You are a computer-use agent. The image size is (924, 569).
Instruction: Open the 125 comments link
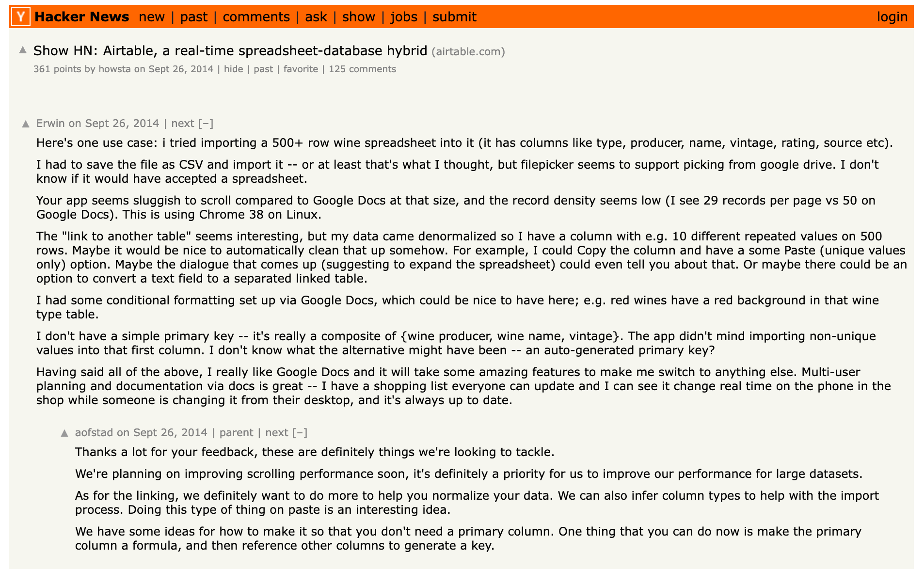362,69
